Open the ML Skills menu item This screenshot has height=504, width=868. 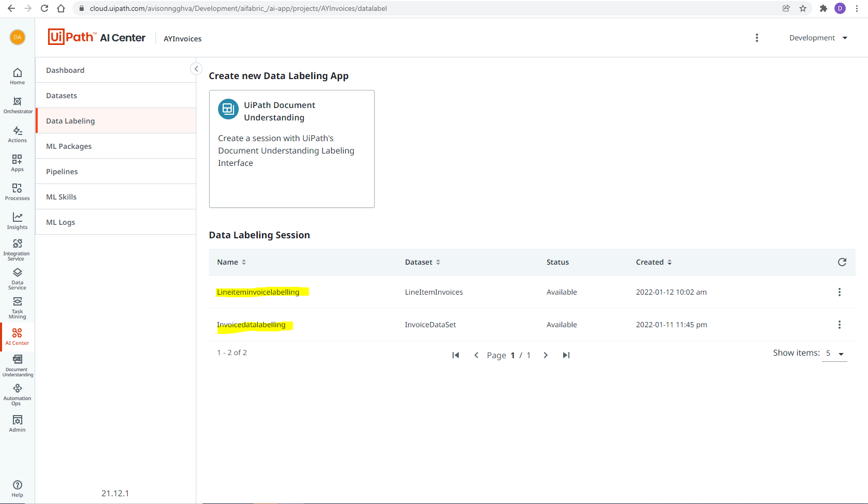point(116,197)
